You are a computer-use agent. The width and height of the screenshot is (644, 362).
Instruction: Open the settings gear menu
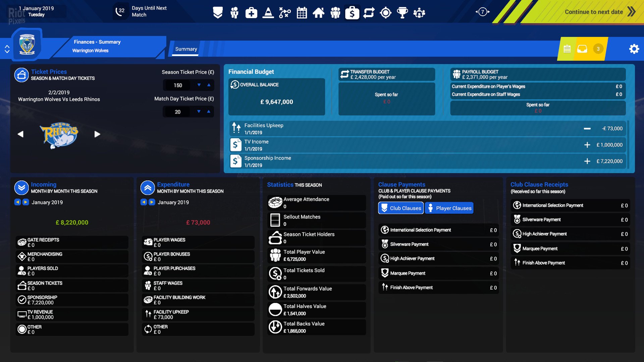[x=634, y=49]
